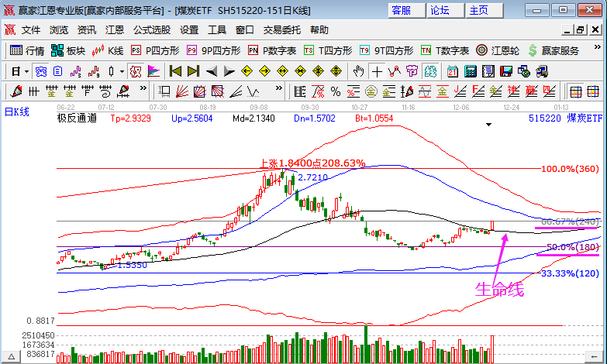Select the red pencil drawing tool

pos(16,91)
